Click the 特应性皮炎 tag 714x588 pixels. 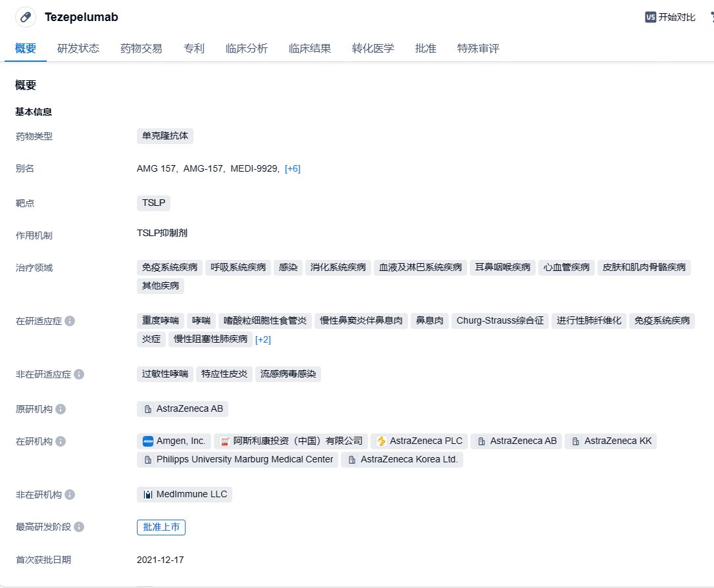click(224, 374)
